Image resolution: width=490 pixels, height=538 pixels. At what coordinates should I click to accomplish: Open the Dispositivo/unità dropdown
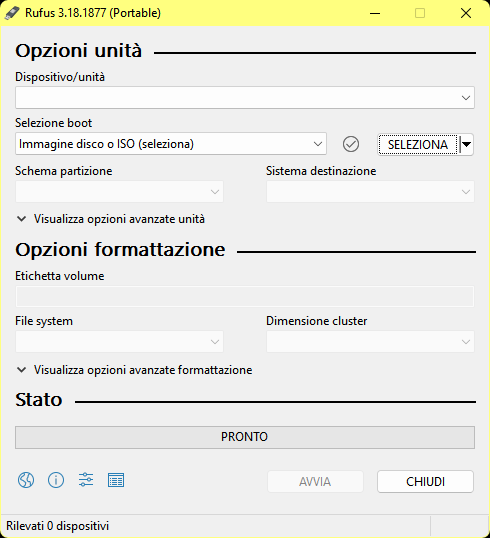245,98
